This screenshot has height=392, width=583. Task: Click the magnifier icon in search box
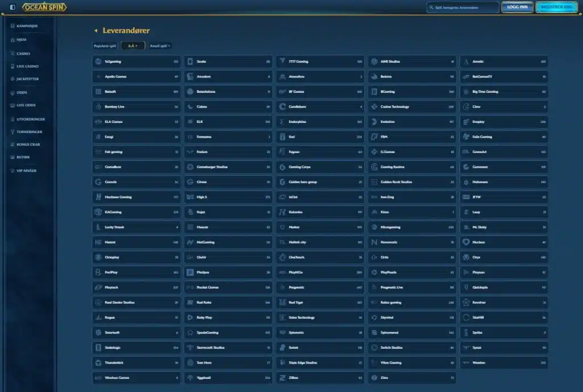point(431,7)
